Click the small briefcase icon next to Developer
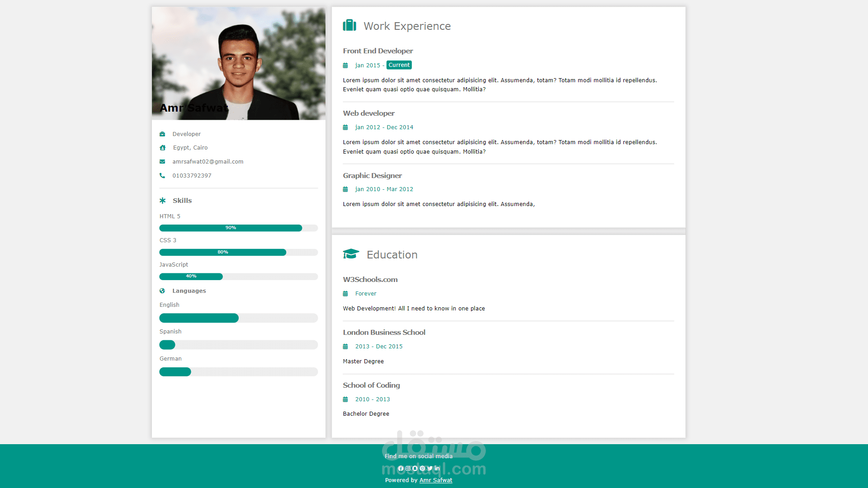868x488 pixels. 162,134
